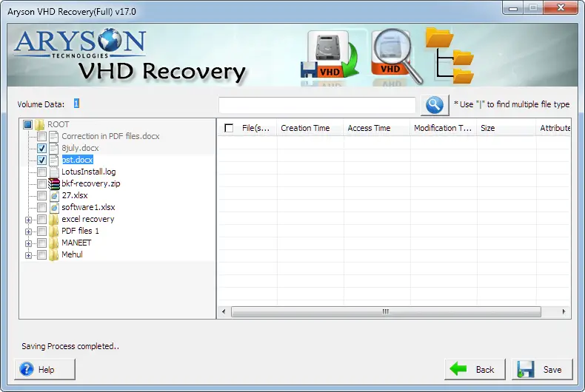Click the Aryson globe logo

click(110, 39)
